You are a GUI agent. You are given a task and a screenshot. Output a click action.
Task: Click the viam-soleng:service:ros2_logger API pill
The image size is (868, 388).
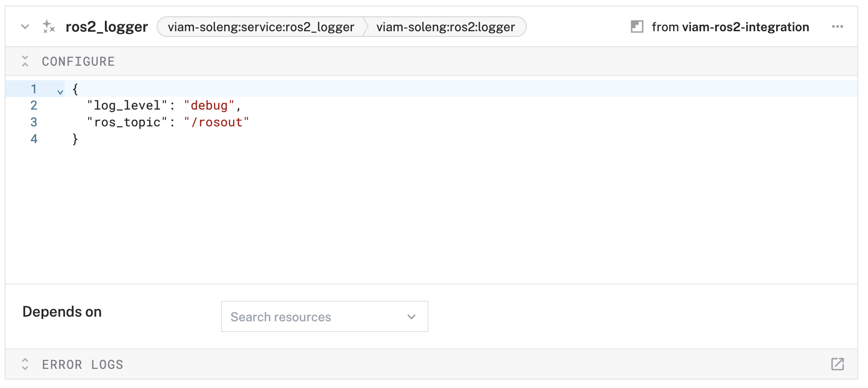261,27
